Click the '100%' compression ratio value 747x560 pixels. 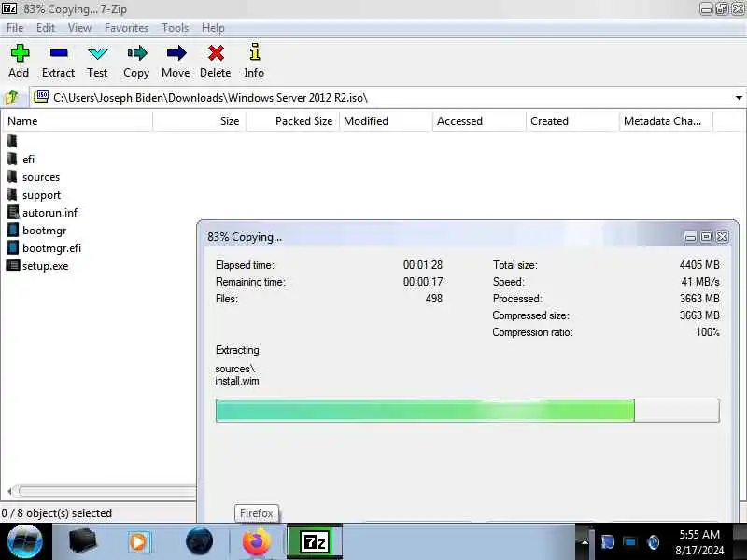point(708,332)
